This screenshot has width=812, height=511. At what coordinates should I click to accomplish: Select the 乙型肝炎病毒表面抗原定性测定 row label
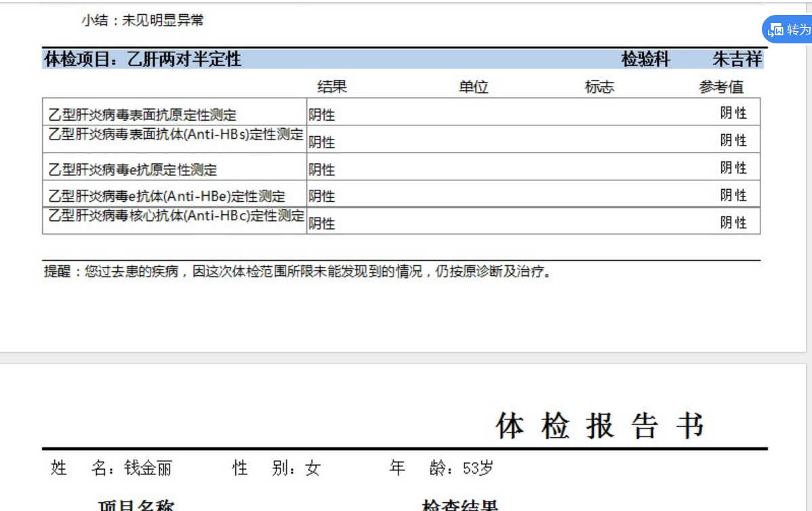[142, 115]
